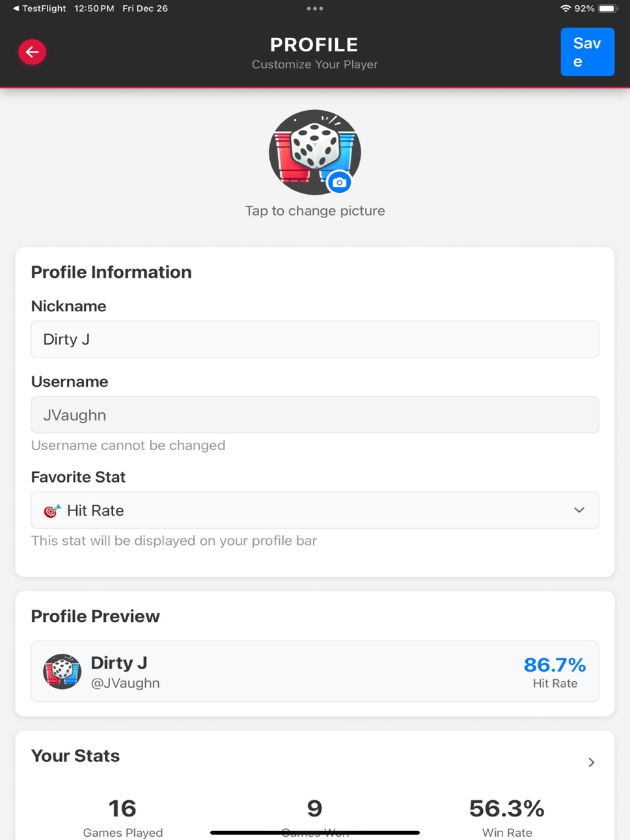
Task: Click the blue Save button
Action: click(587, 52)
